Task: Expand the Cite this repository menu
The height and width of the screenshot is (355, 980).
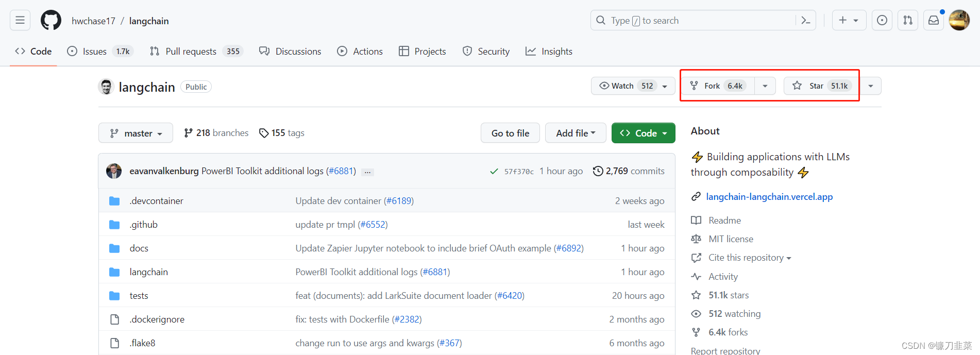Action: [750, 258]
